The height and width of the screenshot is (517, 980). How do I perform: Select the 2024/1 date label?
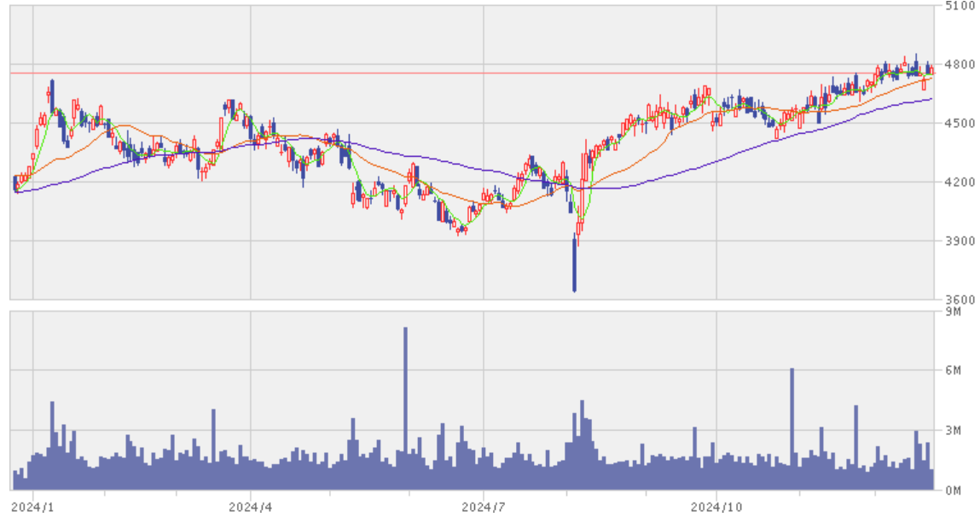pos(33,507)
